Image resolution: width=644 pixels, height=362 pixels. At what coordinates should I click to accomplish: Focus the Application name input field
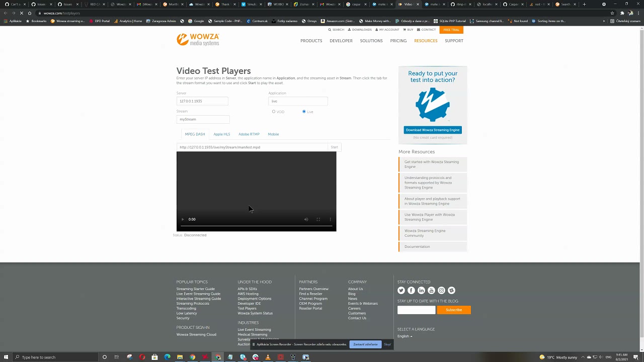click(298, 101)
